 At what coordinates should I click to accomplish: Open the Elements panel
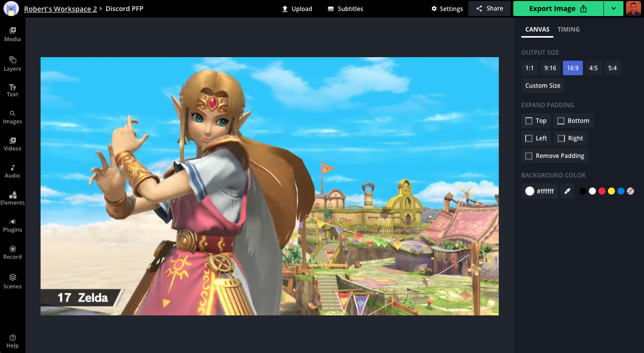(13, 199)
